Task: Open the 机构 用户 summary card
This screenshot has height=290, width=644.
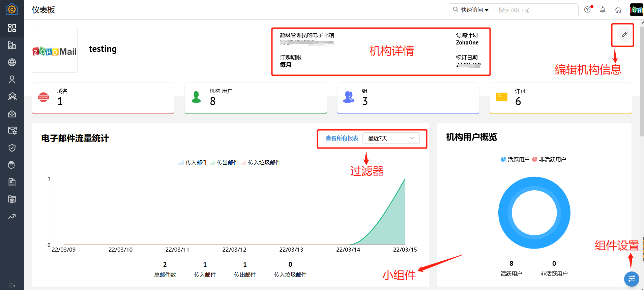Action: coord(255,98)
